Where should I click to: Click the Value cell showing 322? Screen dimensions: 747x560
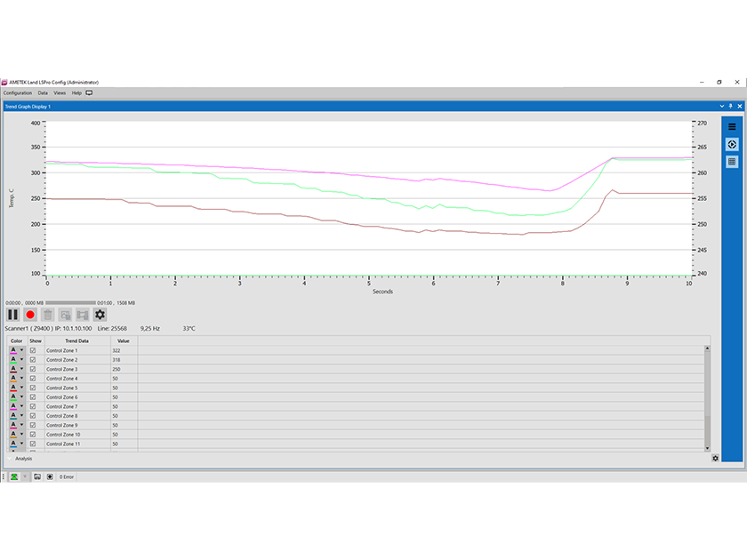[x=118, y=350]
